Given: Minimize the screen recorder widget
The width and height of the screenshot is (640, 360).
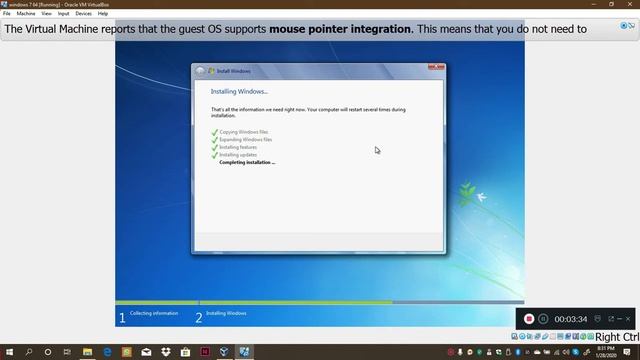Looking at the screenshot, I should coord(620,319).
